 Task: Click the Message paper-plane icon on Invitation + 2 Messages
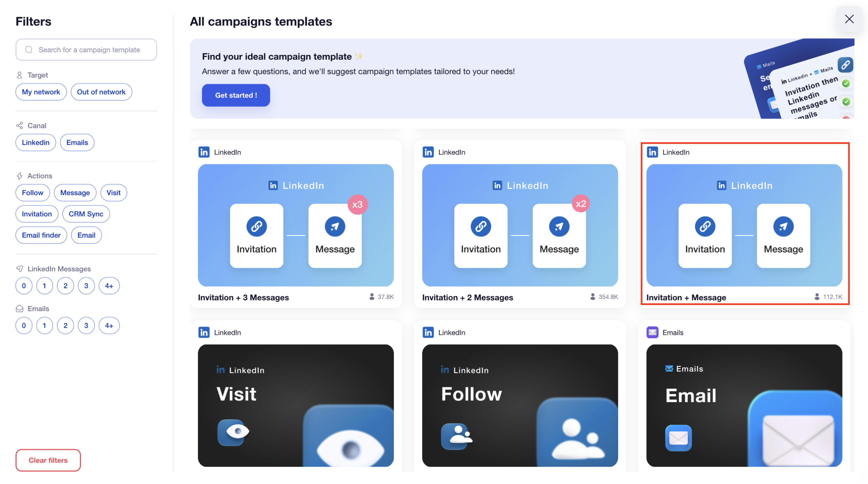[x=559, y=226]
